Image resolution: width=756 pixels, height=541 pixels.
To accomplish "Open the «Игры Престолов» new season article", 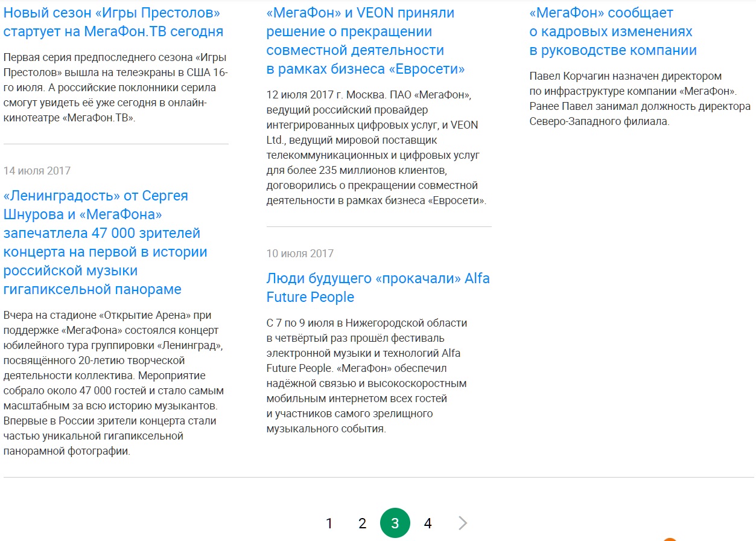I will coord(113,22).
